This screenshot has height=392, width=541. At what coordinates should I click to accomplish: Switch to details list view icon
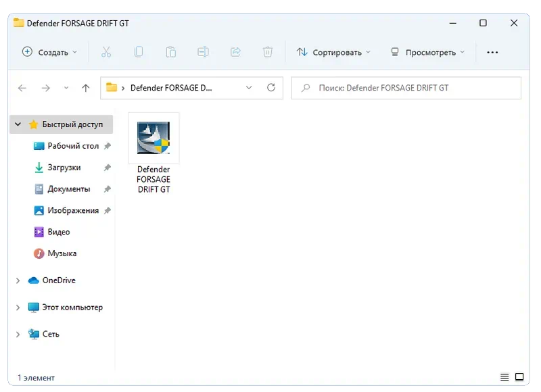(504, 377)
